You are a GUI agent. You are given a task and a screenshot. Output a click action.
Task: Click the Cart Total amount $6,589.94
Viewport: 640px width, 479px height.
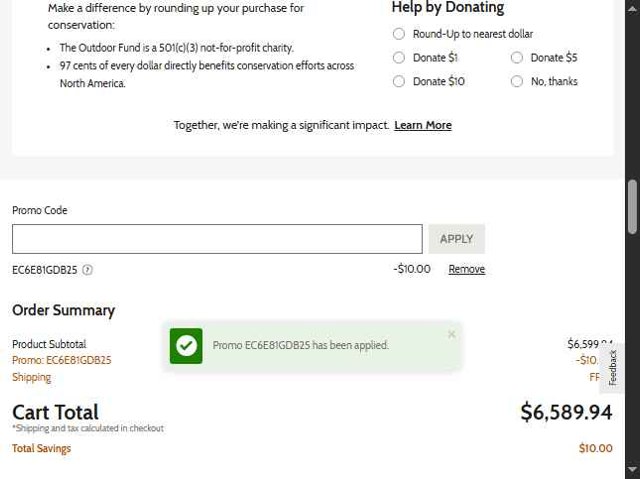[x=566, y=412]
